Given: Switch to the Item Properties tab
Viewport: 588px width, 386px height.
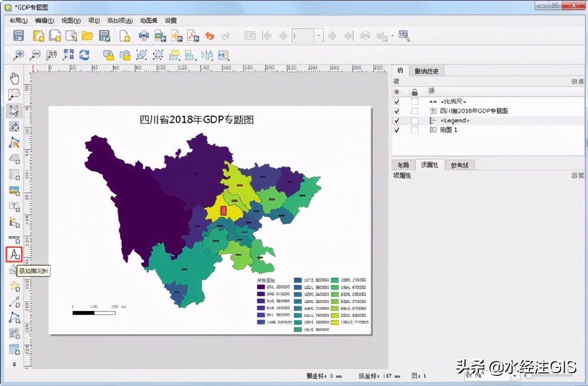Looking at the screenshot, I should coord(430,165).
